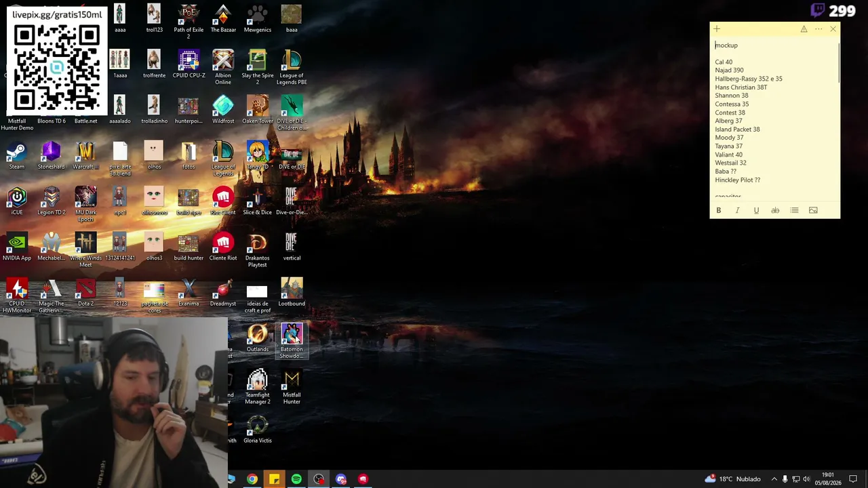Image resolution: width=868 pixels, height=488 pixels.
Task: Open Slay the Spire 2 icon
Action: point(257,67)
